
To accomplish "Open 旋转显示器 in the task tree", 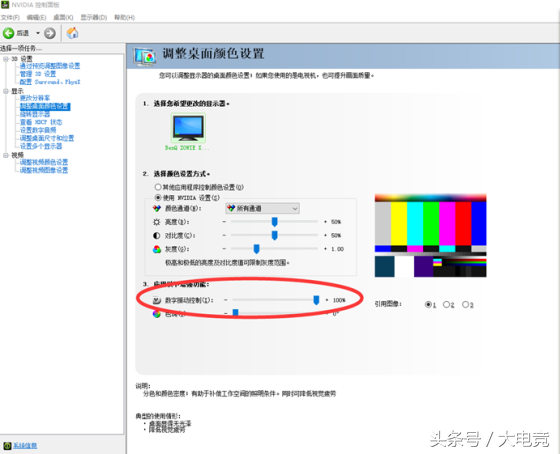I will 35,114.
